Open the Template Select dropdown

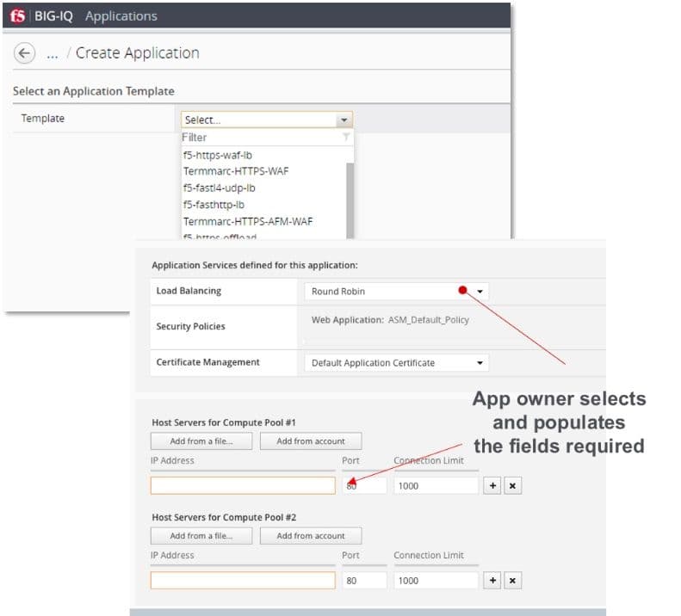[266, 120]
